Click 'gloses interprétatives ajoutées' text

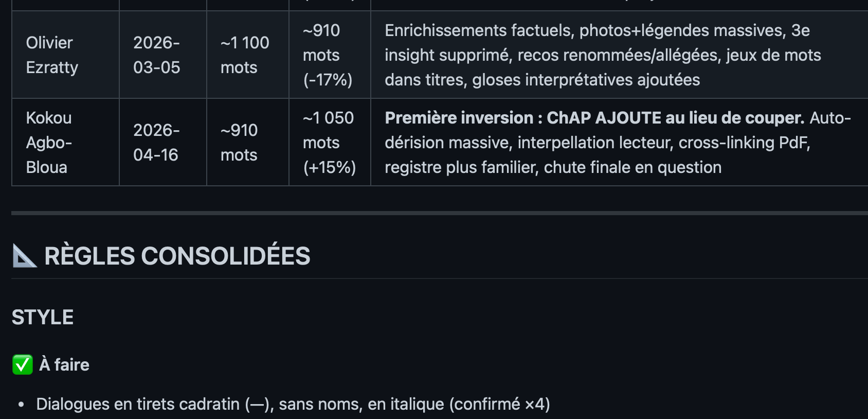(586, 80)
